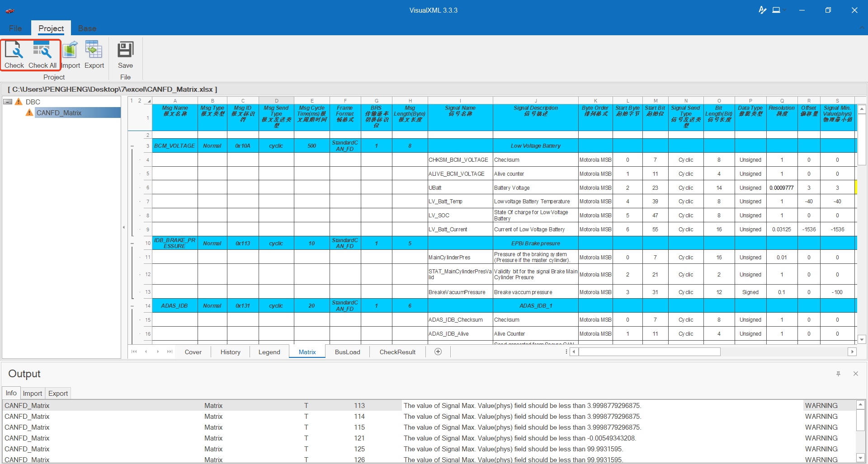Click the Export icon
The image size is (868, 464).
click(x=94, y=50)
